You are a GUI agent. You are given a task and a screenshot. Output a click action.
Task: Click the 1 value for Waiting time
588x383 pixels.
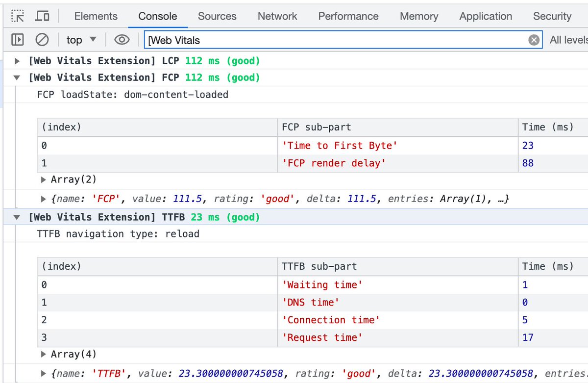pos(525,285)
